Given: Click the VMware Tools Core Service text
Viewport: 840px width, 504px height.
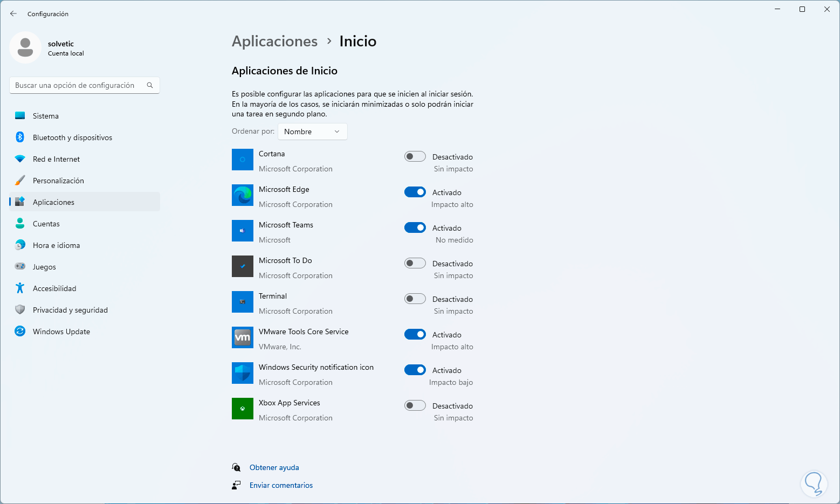Looking at the screenshot, I should click(x=304, y=332).
